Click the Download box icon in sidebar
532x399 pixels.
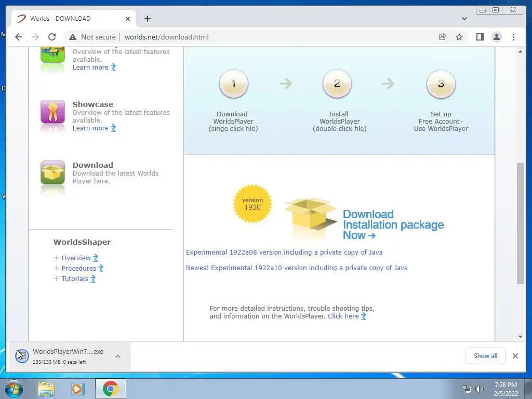point(52,172)
